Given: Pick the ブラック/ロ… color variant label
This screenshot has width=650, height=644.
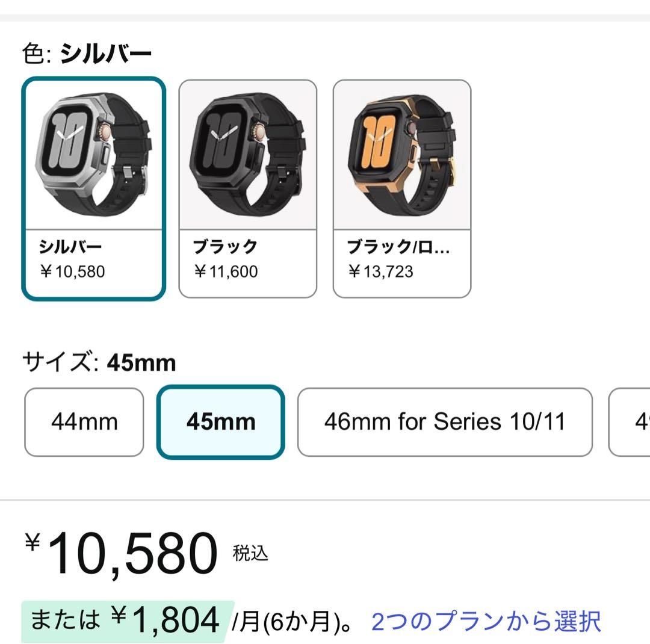Looking at the screenshot, I should (398, 247).
